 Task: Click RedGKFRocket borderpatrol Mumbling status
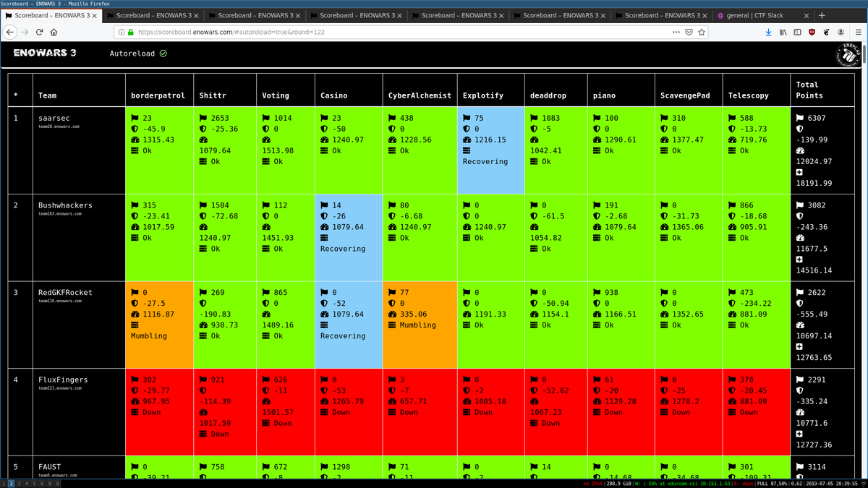coord(149,336)
